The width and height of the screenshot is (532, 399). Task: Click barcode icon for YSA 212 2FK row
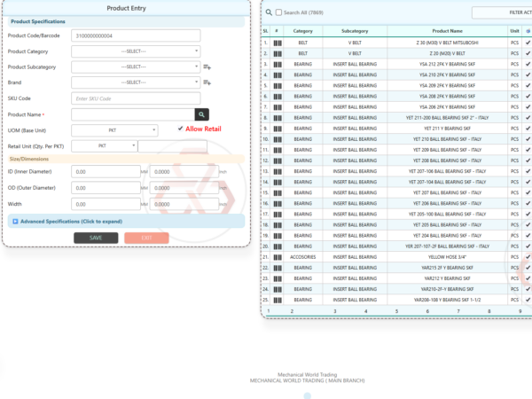(278, 64)
